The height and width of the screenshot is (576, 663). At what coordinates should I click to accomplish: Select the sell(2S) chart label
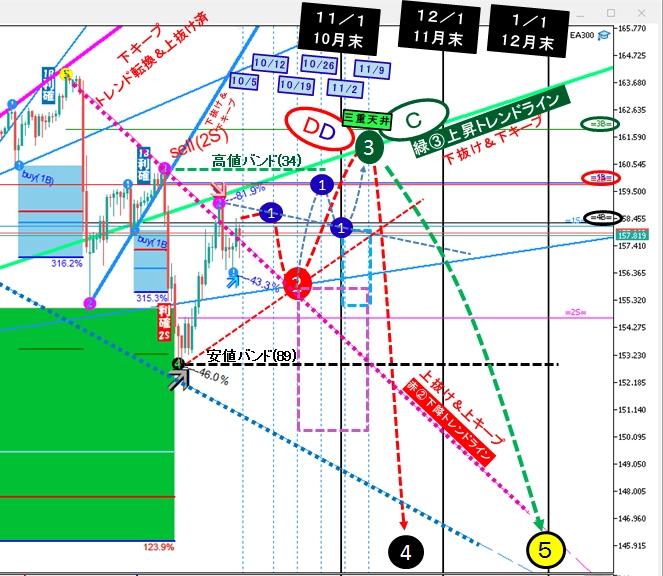[198, 142]
